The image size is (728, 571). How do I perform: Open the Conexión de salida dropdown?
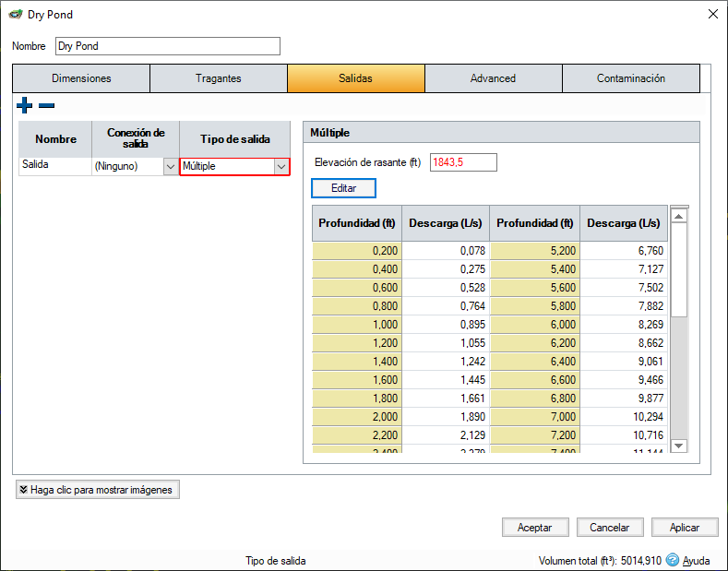pos(171,166)
